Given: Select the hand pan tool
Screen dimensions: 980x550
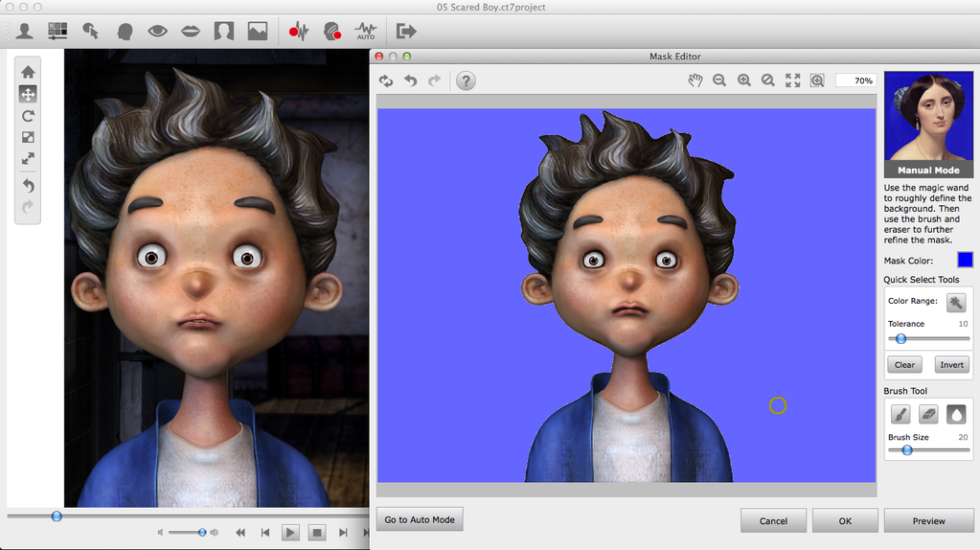Looking at the screenshot, I should (695, 80).
